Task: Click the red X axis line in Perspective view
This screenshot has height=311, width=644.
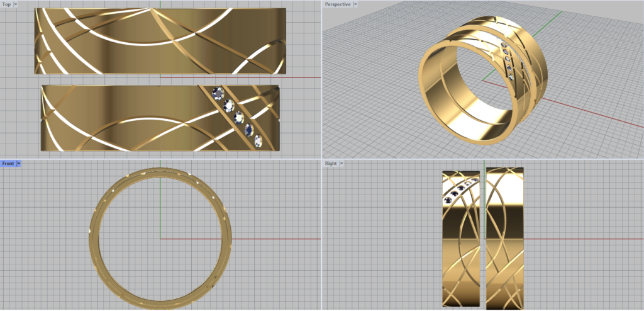Action: coord(591,111)
